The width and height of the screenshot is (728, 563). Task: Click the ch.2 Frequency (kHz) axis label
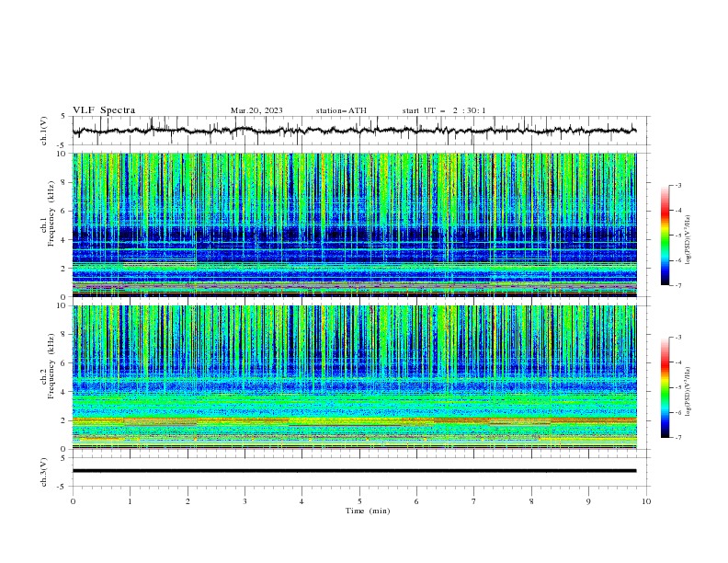tap(48, 365)
